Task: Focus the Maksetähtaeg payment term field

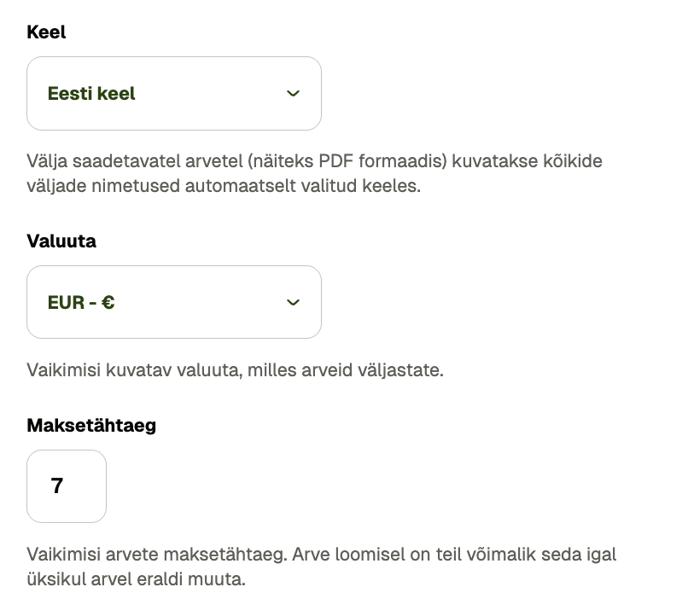Action: [67, 486]
